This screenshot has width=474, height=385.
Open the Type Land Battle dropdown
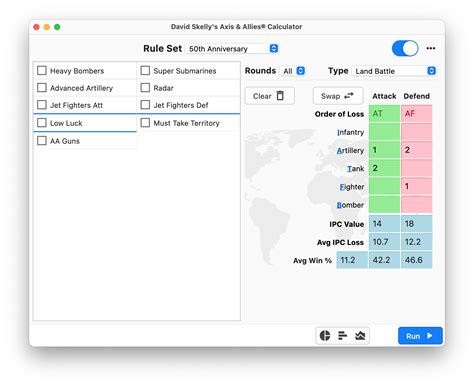tap(394, 71)
